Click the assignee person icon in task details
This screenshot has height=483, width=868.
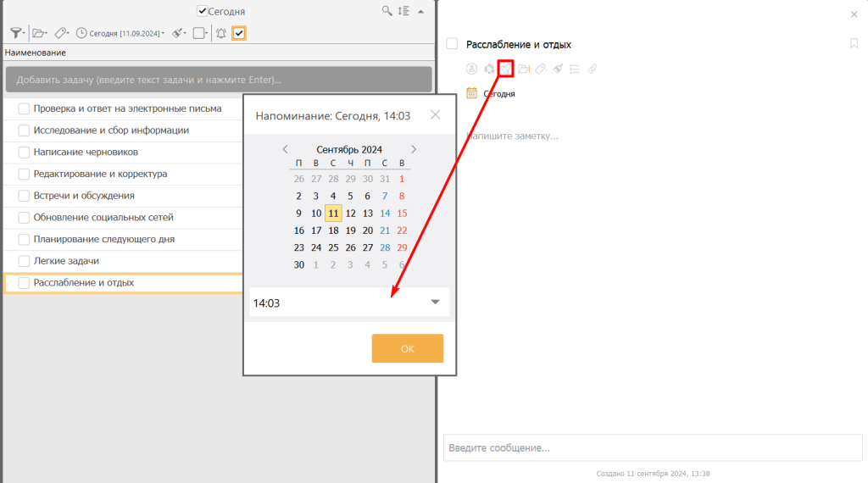click(x=472, y=69)
